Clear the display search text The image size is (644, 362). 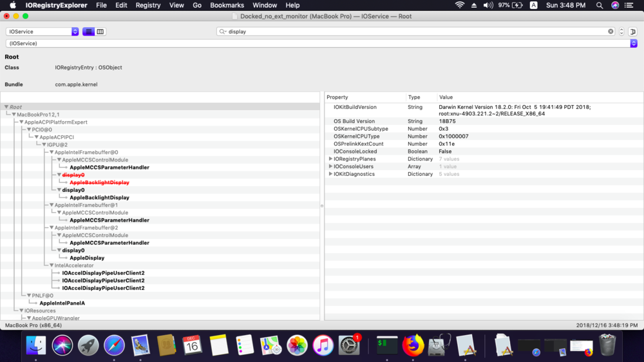point(611,31)
